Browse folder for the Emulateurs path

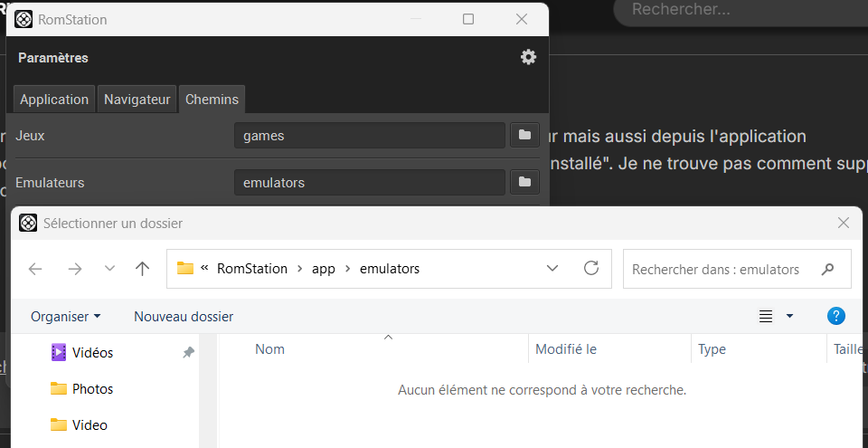tap(524, 183)
